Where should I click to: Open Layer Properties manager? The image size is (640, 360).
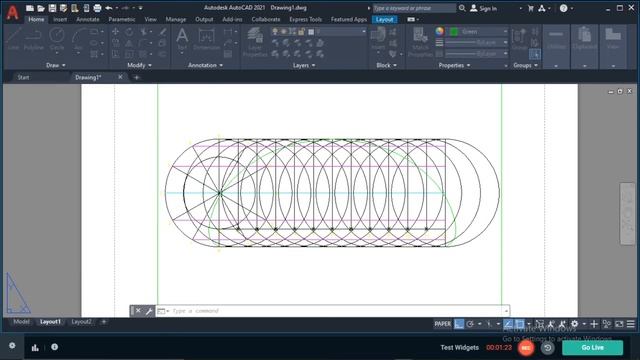point(255,42)
